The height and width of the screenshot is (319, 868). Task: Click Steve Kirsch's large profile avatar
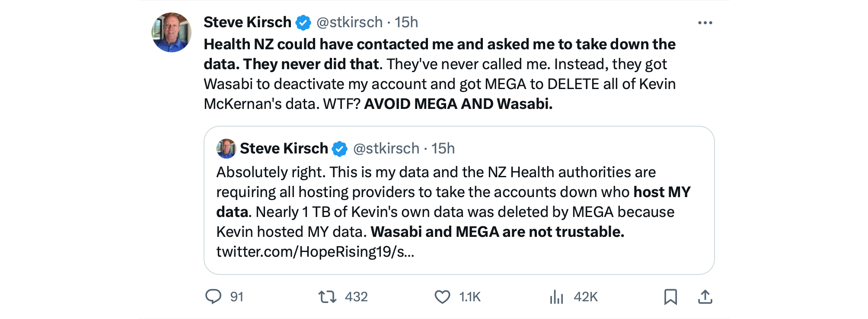click(x=172, y=32)
